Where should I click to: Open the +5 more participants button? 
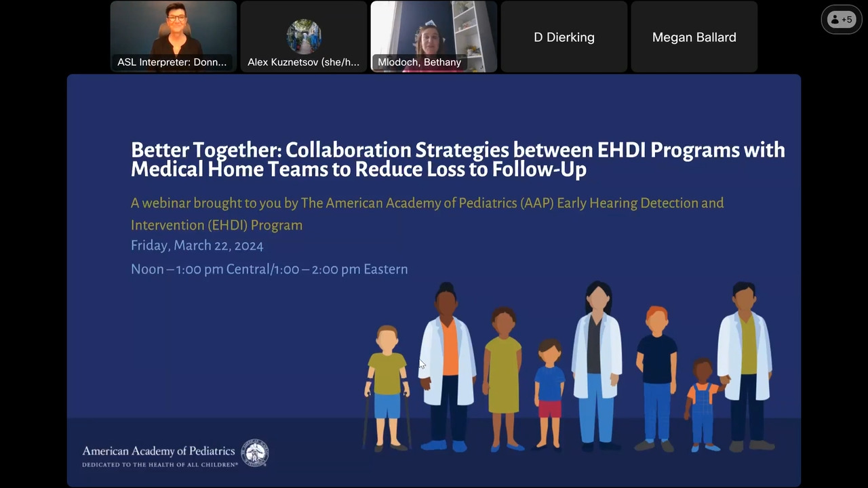pyautogui.click(x=842, y=20)
